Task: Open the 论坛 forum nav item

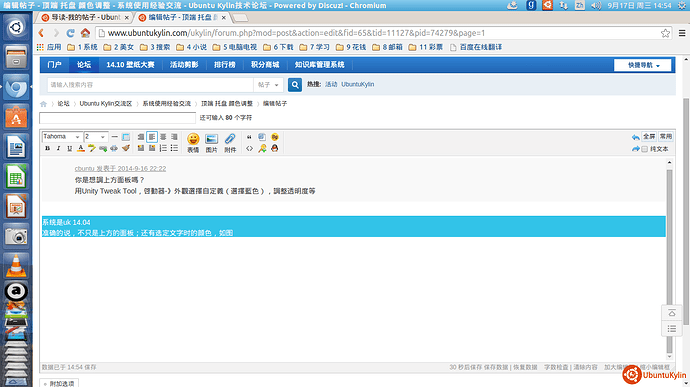Action: click(x=84, y=65)
